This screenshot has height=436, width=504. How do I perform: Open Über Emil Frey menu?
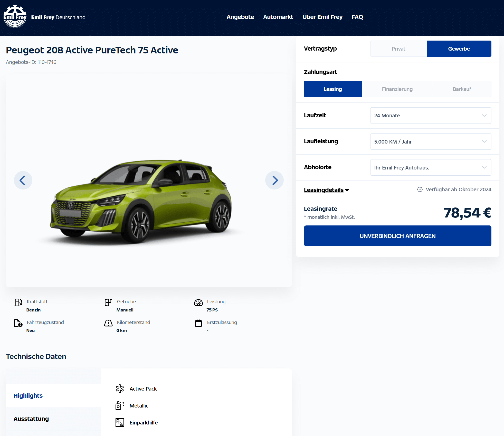pos(322,17)
